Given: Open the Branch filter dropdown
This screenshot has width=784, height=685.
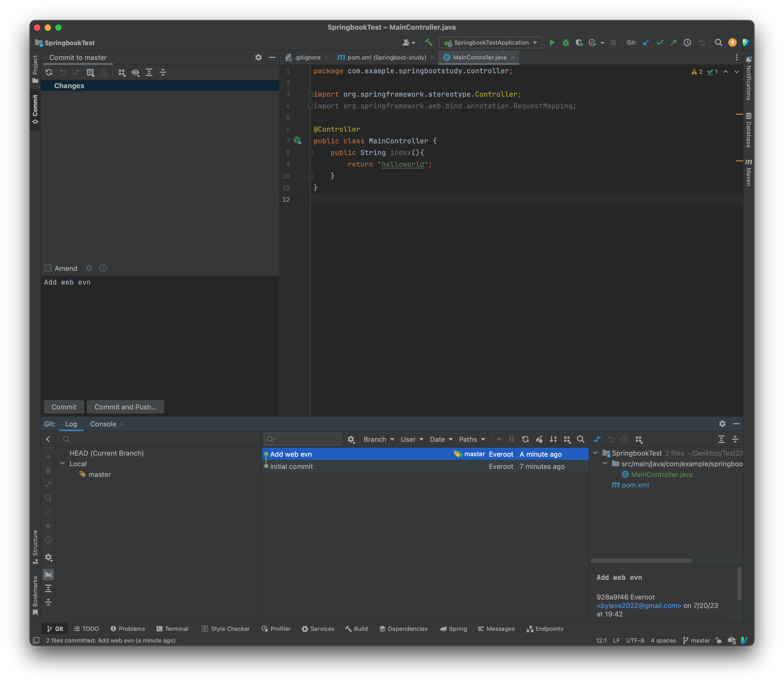Looking at the screenshot, I should [379, 439].
